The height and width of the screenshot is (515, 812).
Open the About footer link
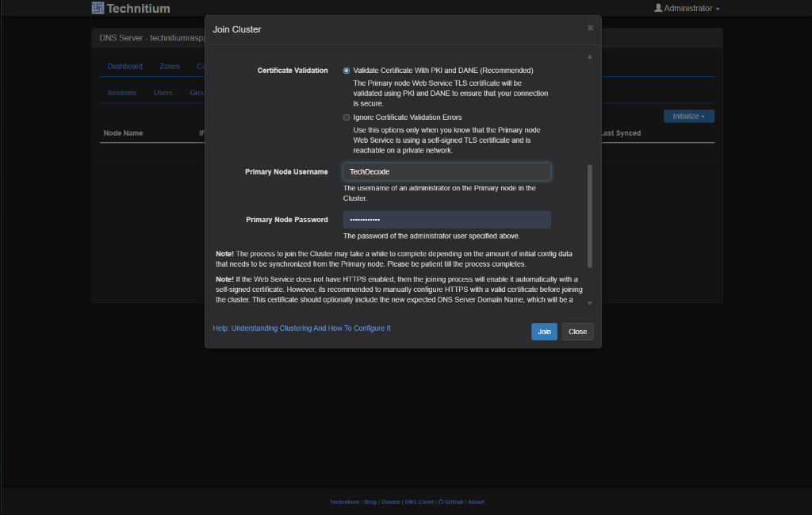coord(476,502)
